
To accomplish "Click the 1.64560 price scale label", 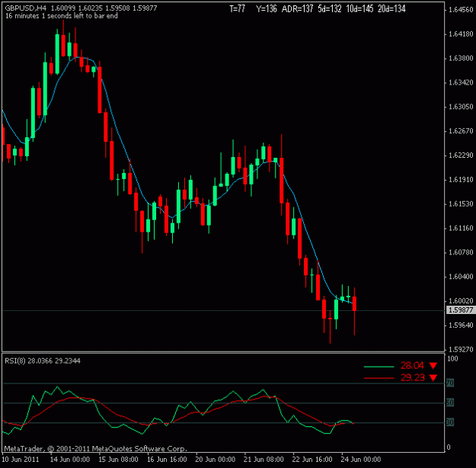I will (x=461, y=10).
